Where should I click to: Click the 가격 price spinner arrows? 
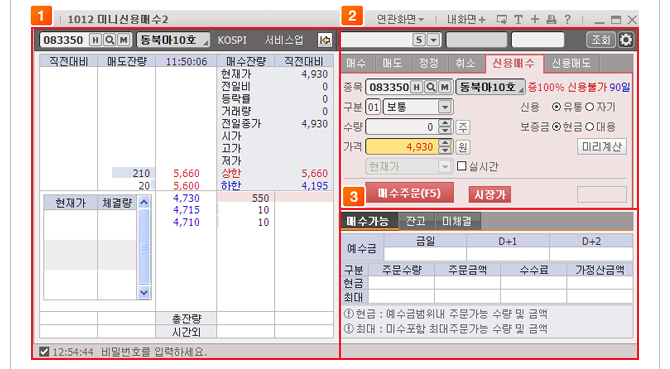(x=445, y=147)
